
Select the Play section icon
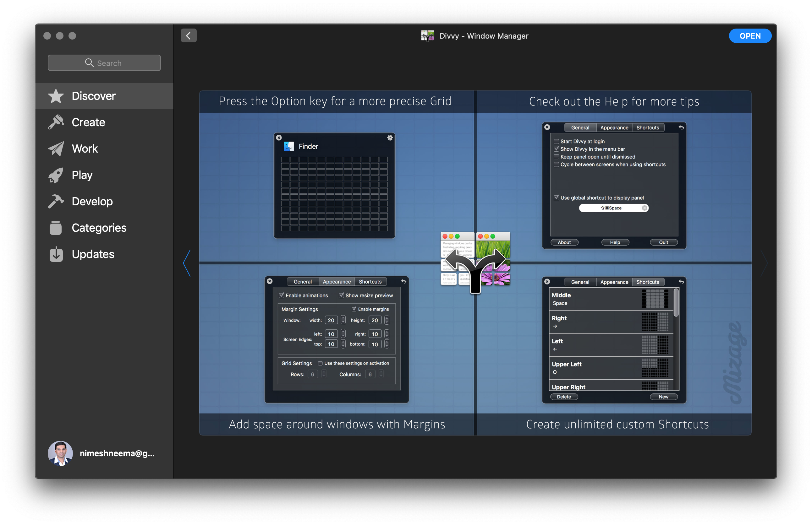pyautogui.click(x=57, y=175)
